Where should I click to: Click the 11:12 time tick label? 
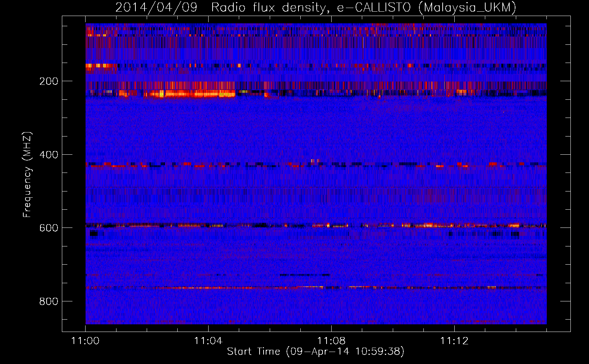454,341
